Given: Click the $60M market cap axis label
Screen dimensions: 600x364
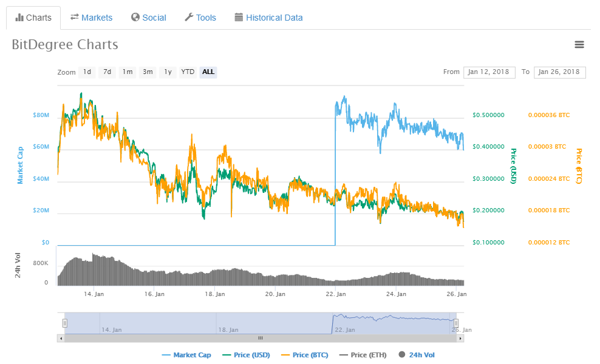Looking at the screenshot, I should [41, 147].
